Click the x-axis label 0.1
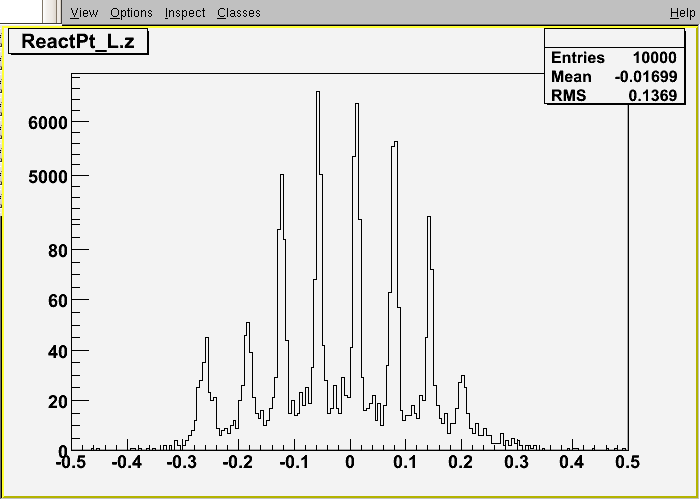The height and width of the screenshot is (500, 700). click(405, 462)
